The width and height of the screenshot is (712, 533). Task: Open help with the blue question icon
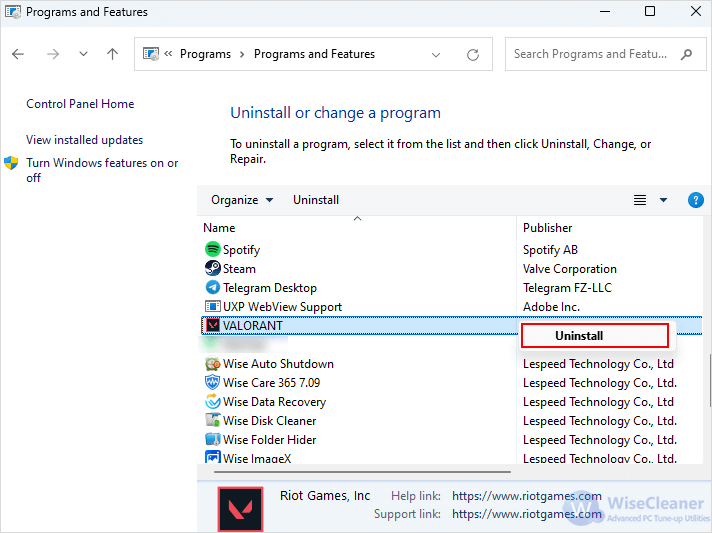tap(696, 200)
